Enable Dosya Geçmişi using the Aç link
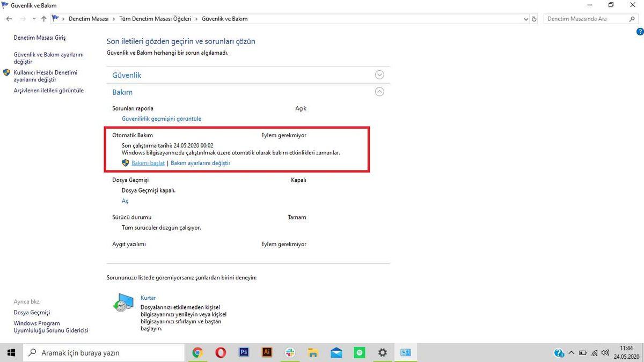Viewport: 644px width, 362px height. point(125,201)
